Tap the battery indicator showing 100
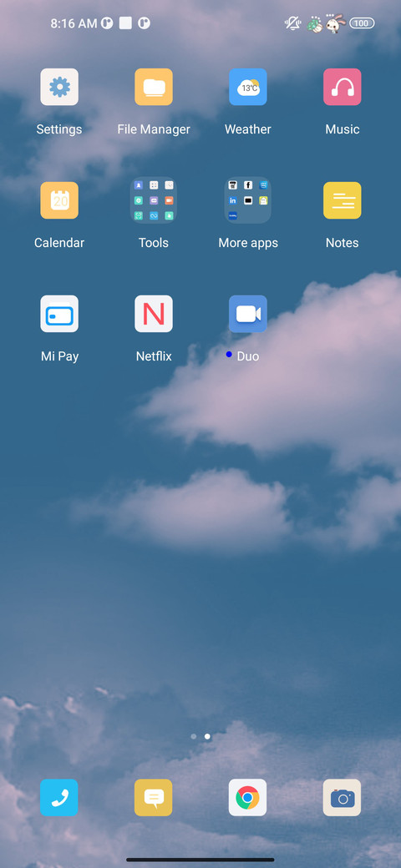This screenshot has height=868, width=401. pyautogui.click(x=362, y=23)
